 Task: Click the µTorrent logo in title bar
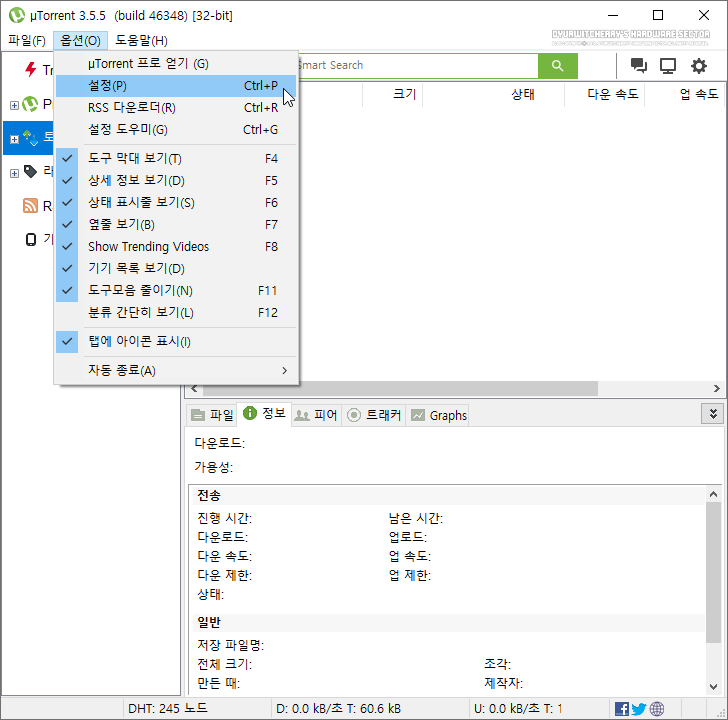[17, 15]
